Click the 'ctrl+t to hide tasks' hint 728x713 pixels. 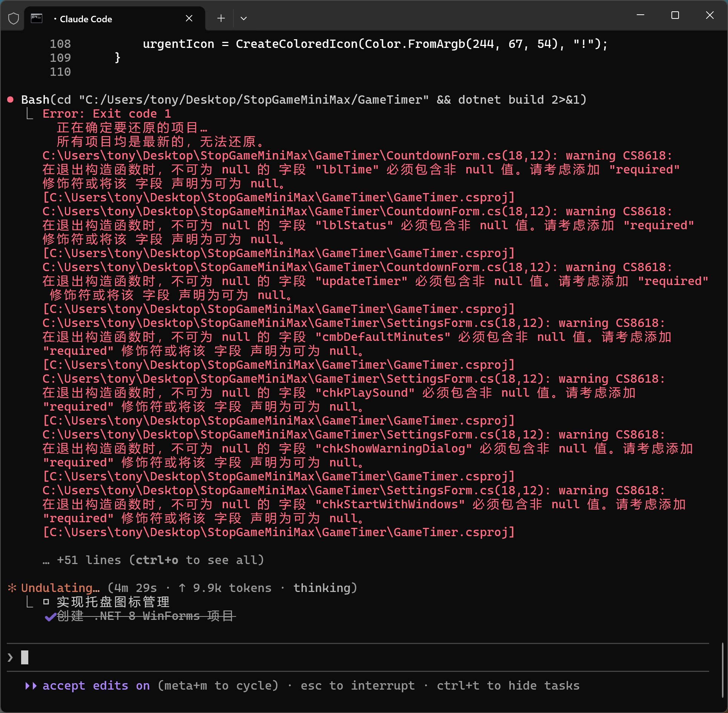tap(508, 685)
